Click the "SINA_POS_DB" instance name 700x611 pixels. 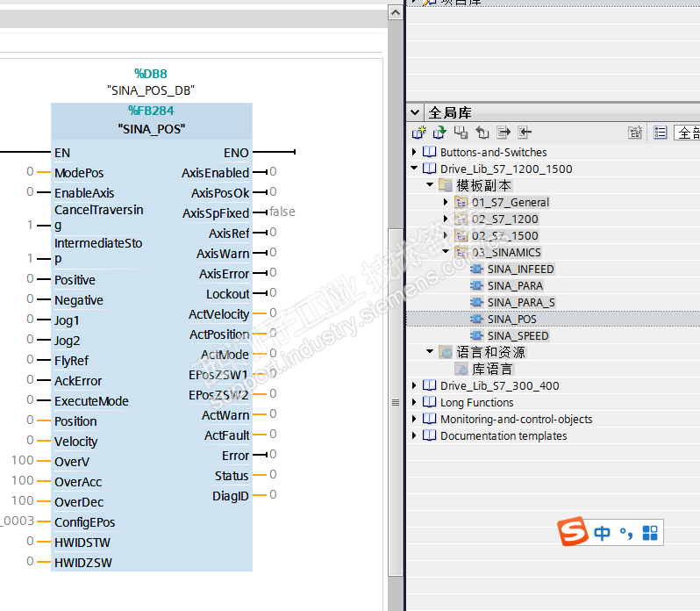tap(151, 90)
